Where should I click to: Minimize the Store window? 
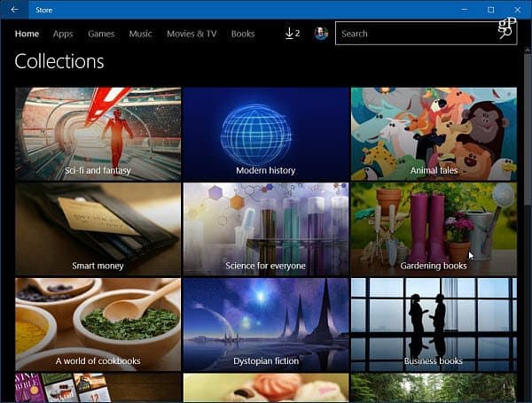point(464,10)
